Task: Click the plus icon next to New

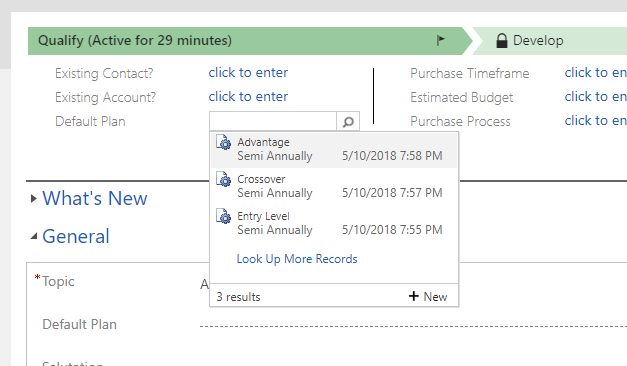Action: click(413, 296)
